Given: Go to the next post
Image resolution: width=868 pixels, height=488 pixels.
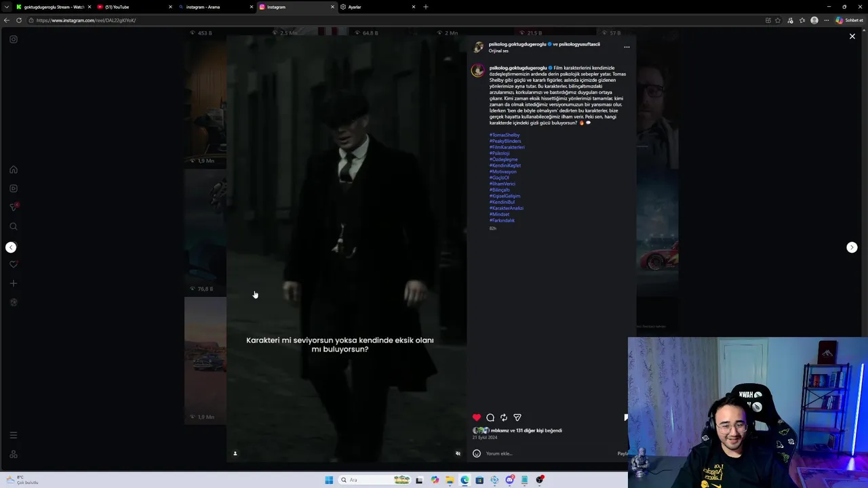Looking at the screenshot, I should pyautogui.click(x=852, y=247).
